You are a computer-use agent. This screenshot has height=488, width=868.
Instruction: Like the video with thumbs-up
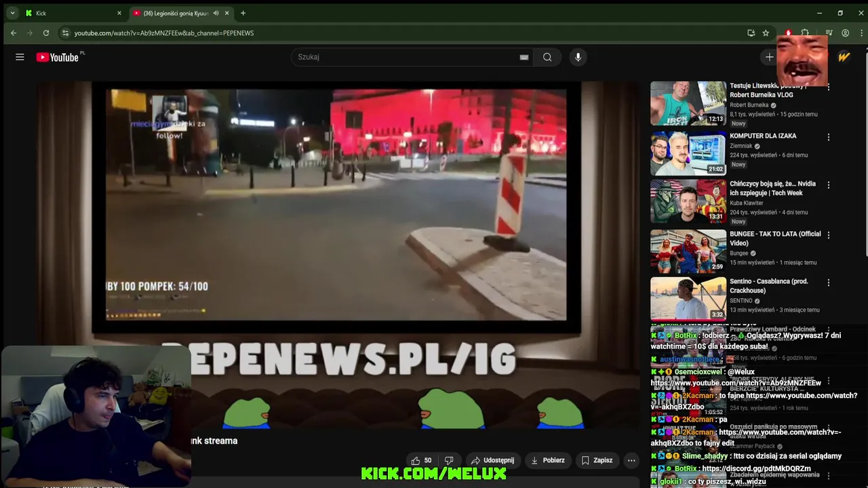click(421, 460)
